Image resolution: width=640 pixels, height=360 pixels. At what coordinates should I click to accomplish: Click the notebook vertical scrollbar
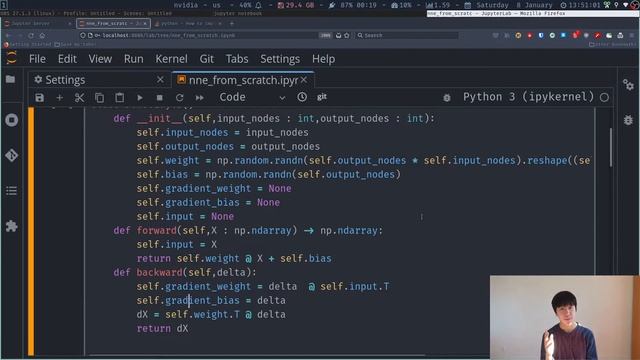611,147
